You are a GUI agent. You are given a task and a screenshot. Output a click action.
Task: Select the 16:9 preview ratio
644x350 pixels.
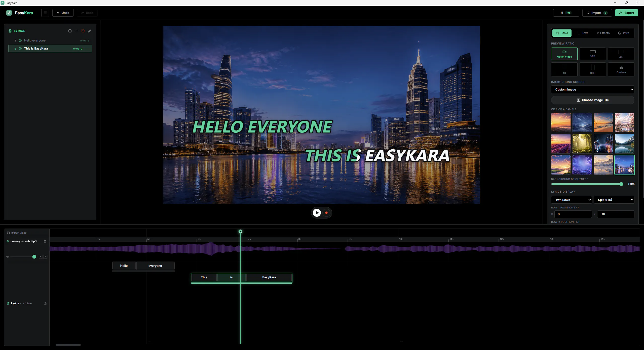(x=593, y=54)
